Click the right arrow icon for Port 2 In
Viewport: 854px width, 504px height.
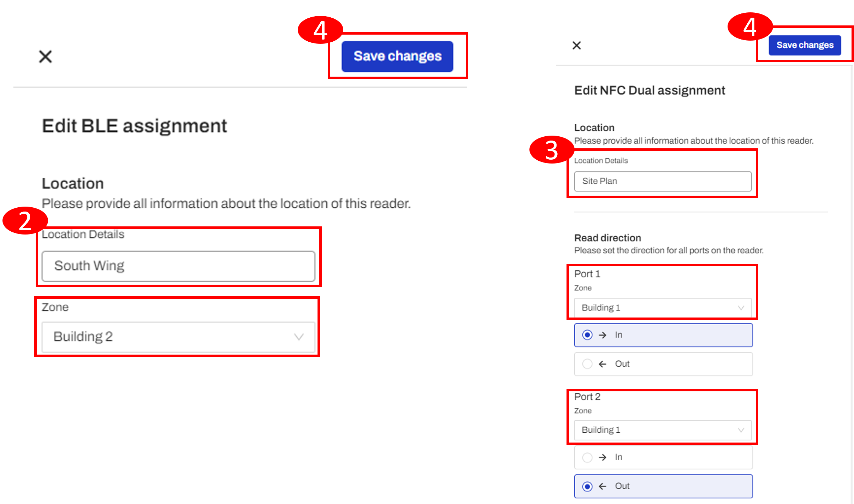click(603, 457)
